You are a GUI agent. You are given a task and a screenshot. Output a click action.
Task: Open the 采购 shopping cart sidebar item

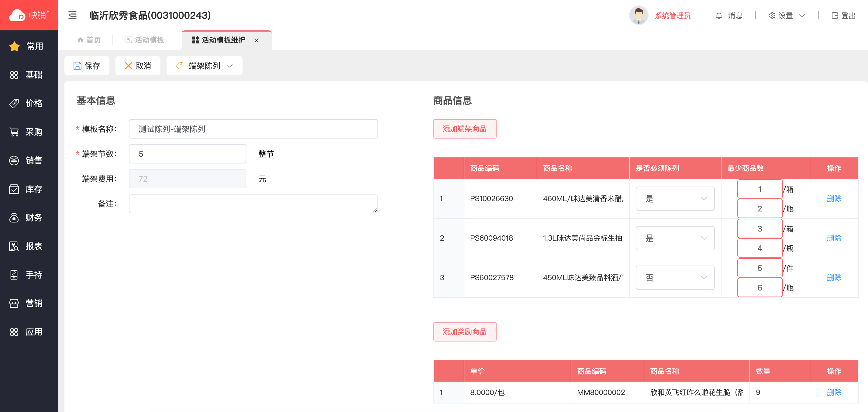(29, 132)
